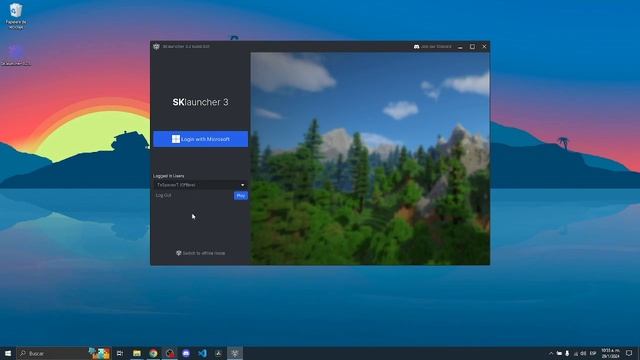Minimize the SKlauncher window
640x360 pixels.
tap(460, 47)
